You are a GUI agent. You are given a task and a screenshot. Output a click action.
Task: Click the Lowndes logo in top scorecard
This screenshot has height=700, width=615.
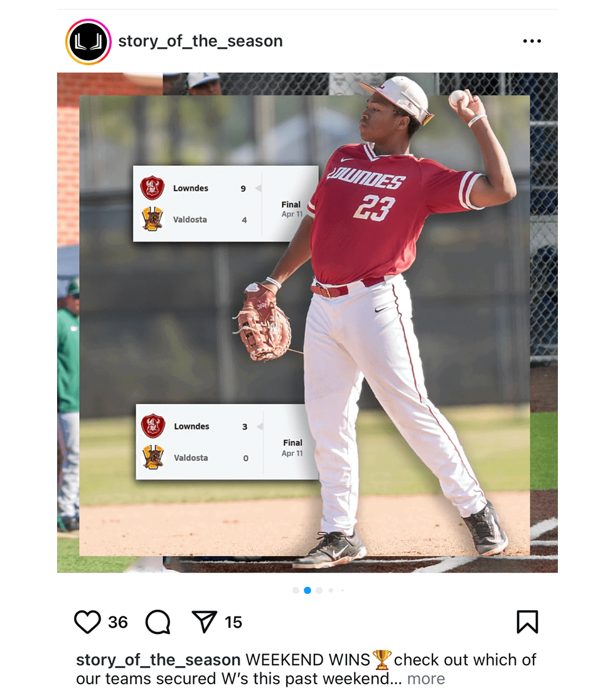tap(152, 188)
